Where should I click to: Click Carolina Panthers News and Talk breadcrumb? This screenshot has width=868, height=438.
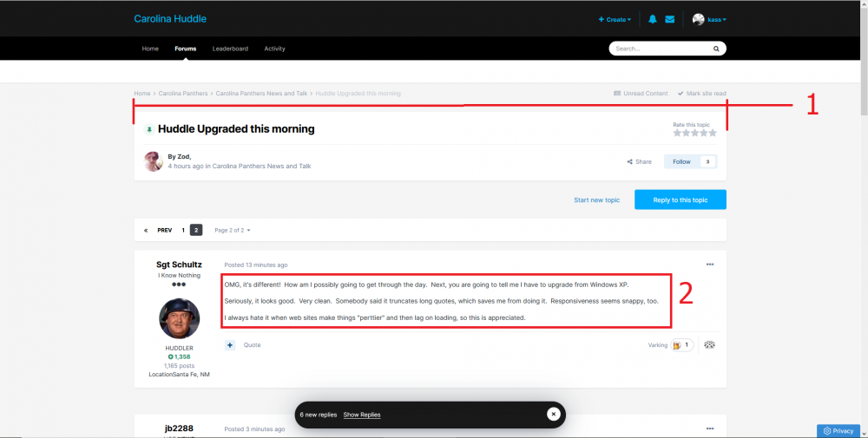[x=261, y=94]
